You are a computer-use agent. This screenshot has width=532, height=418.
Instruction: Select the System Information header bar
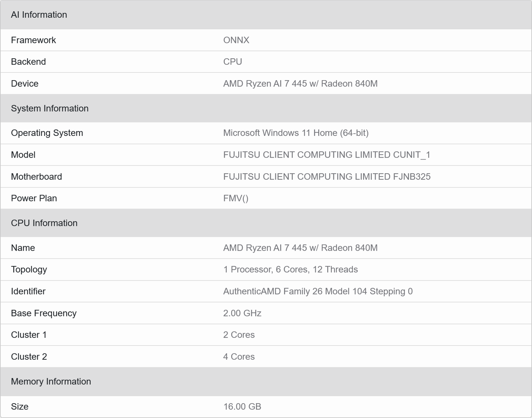click(50, 108)
